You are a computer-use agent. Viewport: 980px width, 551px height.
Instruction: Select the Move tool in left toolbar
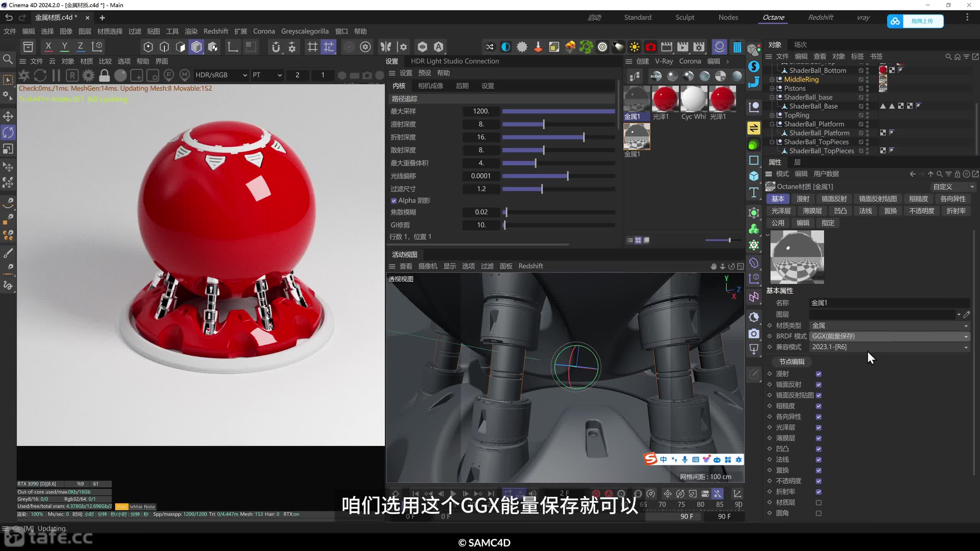point(8,116)
